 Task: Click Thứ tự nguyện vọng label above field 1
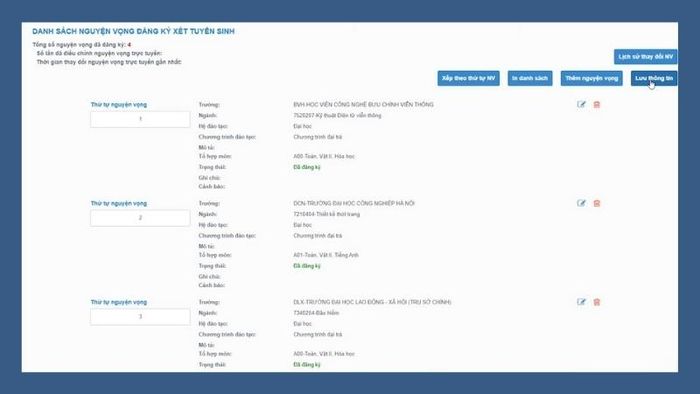coord(119,104)
